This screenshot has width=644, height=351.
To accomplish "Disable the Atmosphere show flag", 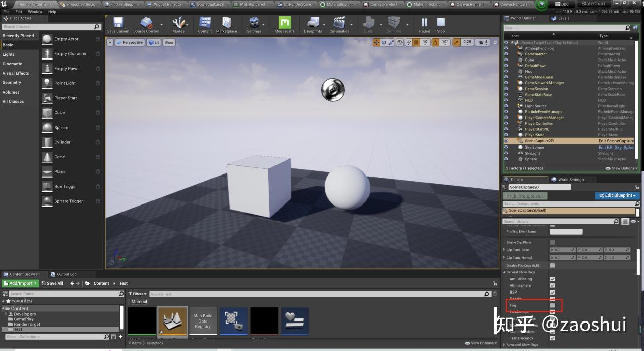I will click(553, 285).
